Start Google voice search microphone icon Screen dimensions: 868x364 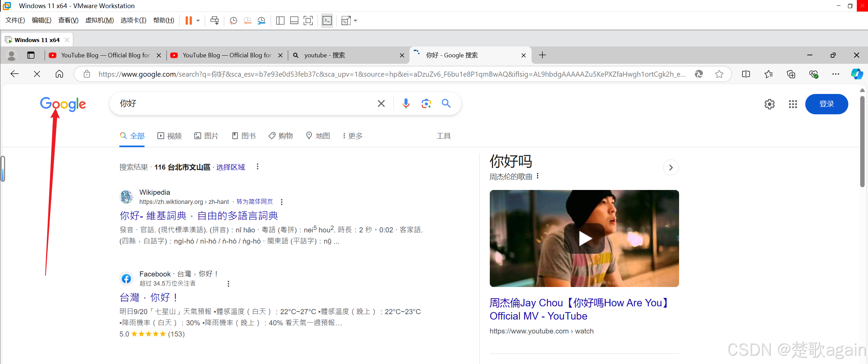[406, 103]
